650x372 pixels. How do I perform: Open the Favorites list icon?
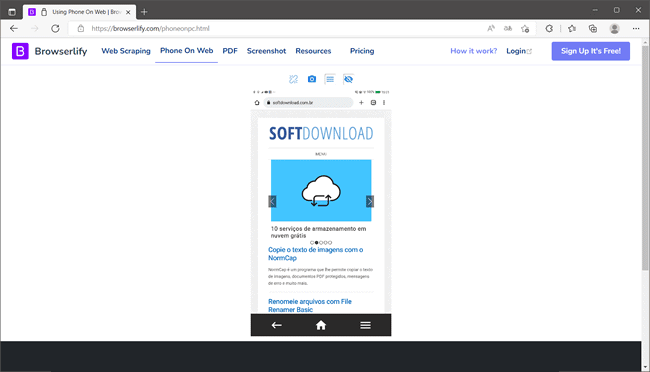(572, 29)
